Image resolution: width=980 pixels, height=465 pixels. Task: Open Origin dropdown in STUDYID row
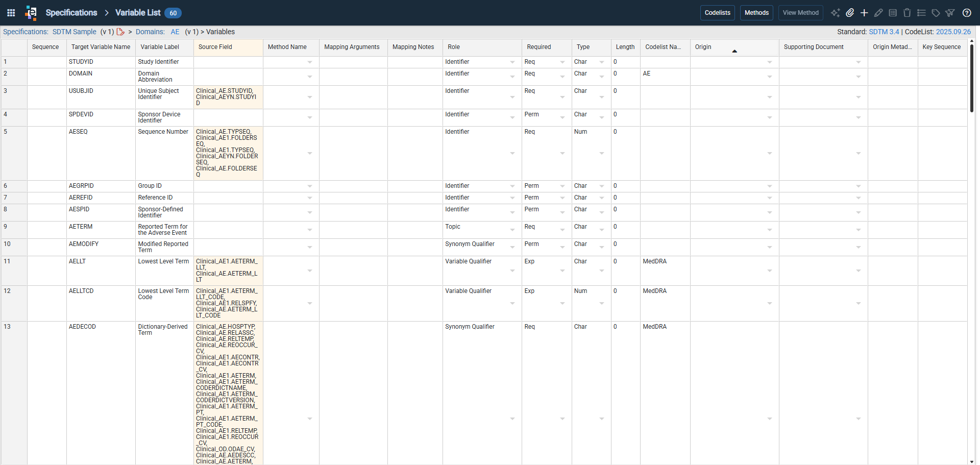770,62
